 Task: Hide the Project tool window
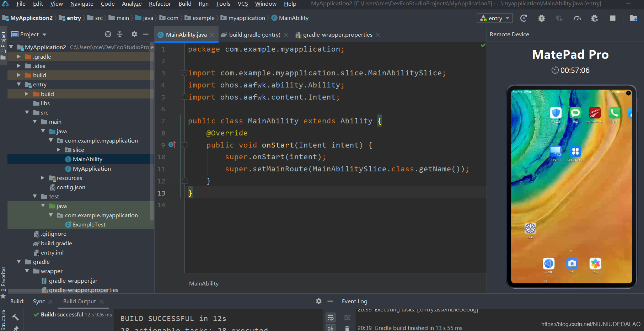[146, 34]
